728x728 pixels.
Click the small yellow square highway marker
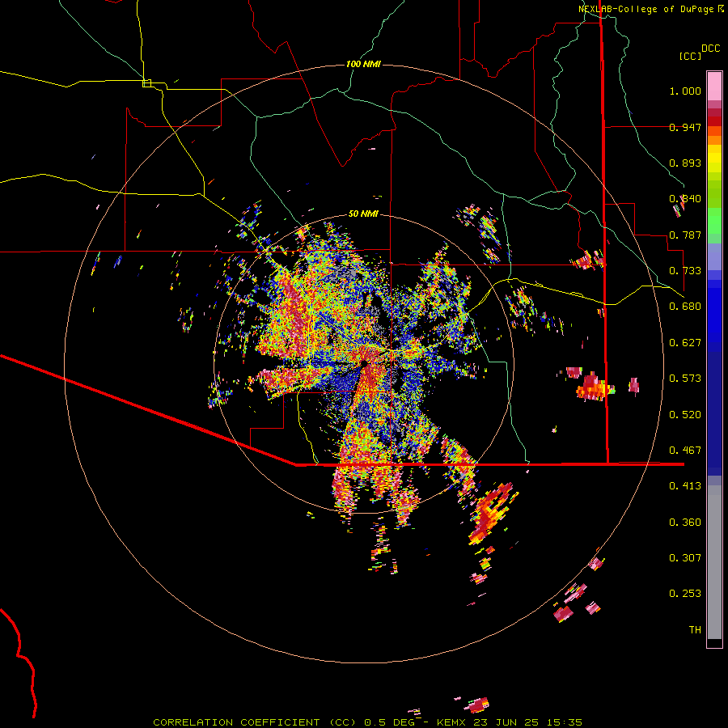pyautogui.click(x=146, y=83)
